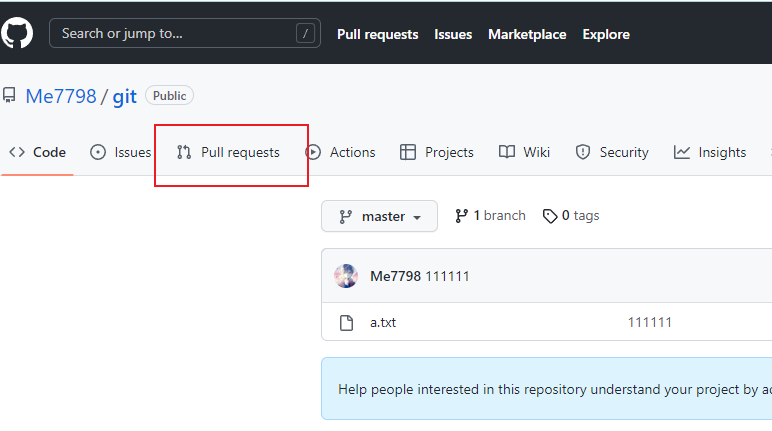Open the 0 tags link
This screenshot has height=431, width=772.
click(571, 216)
